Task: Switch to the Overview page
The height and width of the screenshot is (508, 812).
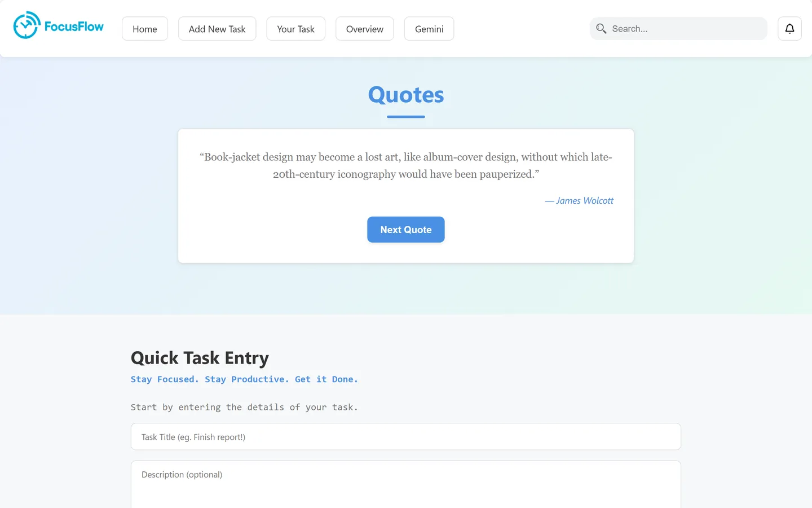Action: point(365,29)
